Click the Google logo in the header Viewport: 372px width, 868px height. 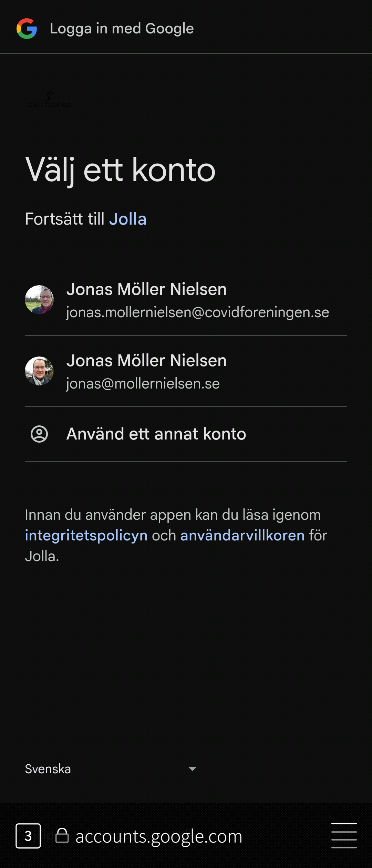pyautogui.click(x=27, y=29)
